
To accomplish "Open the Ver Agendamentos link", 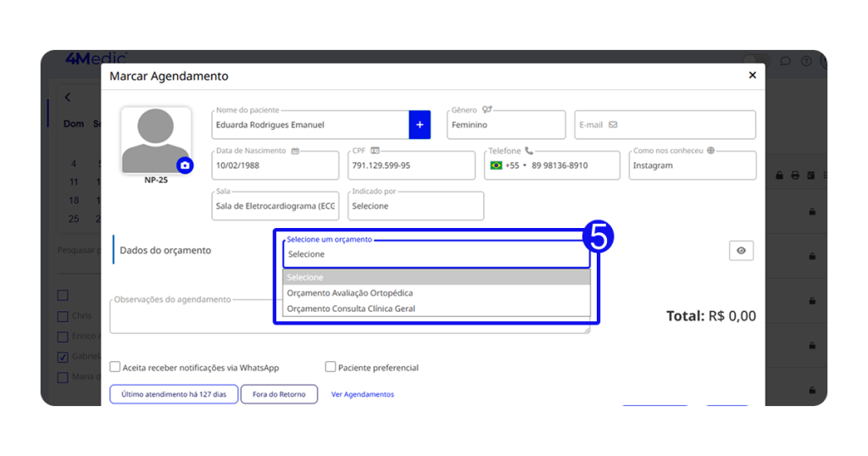I will [362, 394].
